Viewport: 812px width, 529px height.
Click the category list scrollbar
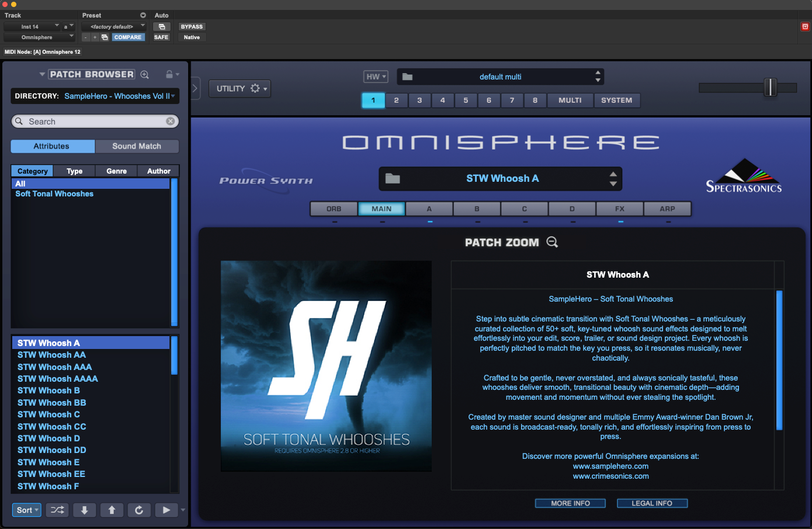point(174,251)
